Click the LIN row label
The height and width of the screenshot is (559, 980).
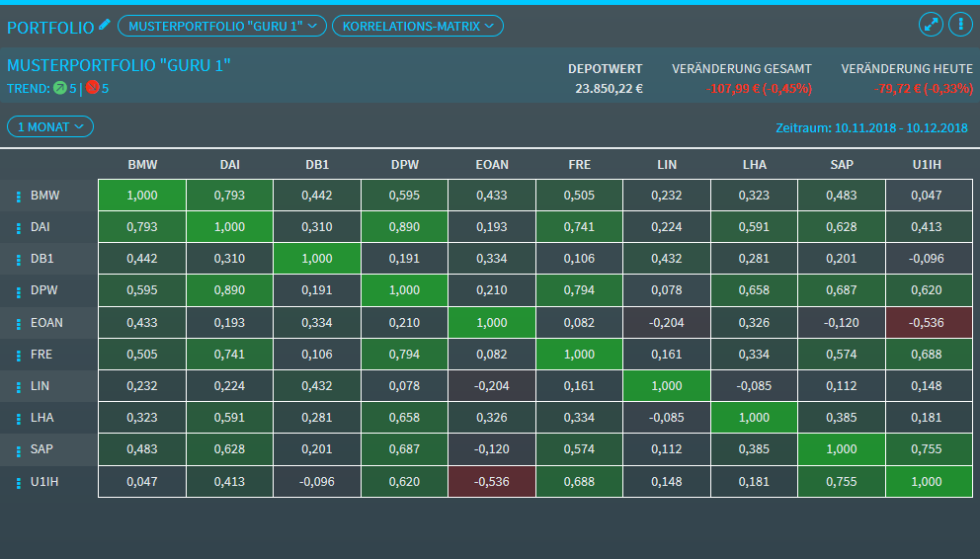(41, 386)
